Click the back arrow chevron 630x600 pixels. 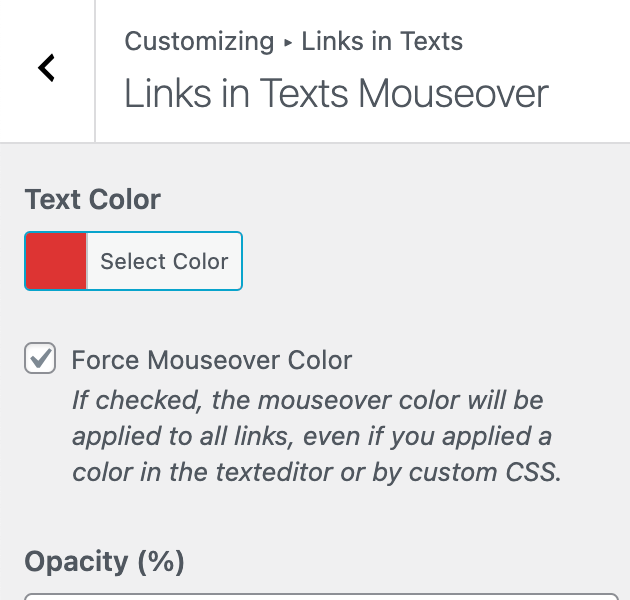46,68
